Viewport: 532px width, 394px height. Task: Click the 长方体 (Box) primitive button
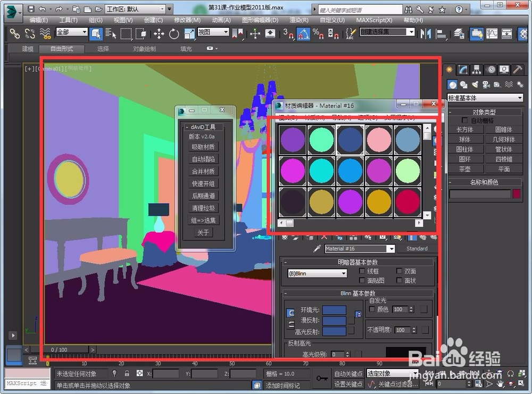tap(465, 130)
